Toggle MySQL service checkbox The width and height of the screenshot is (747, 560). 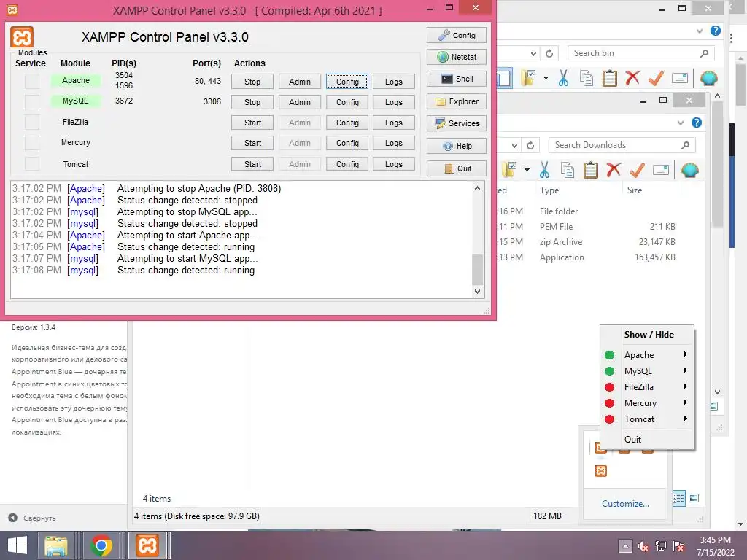tap(32, 101)
